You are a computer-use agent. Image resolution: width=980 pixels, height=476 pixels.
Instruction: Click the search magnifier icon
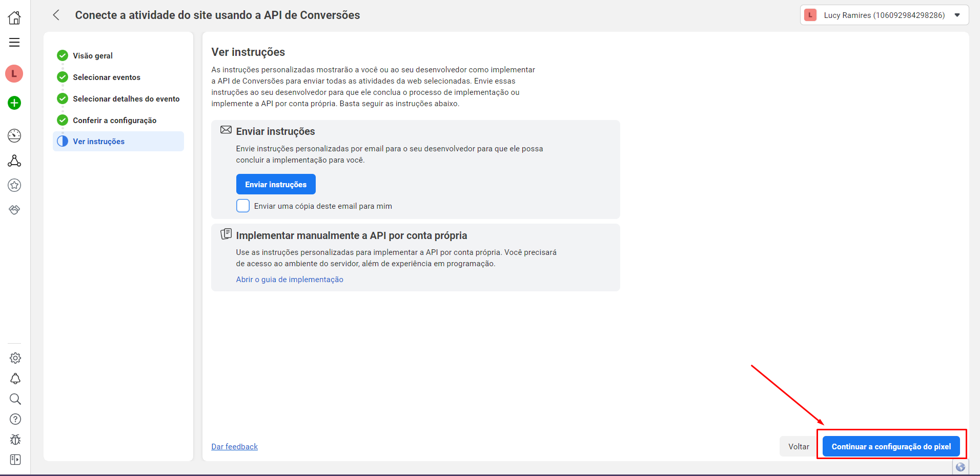coord(15,399)
